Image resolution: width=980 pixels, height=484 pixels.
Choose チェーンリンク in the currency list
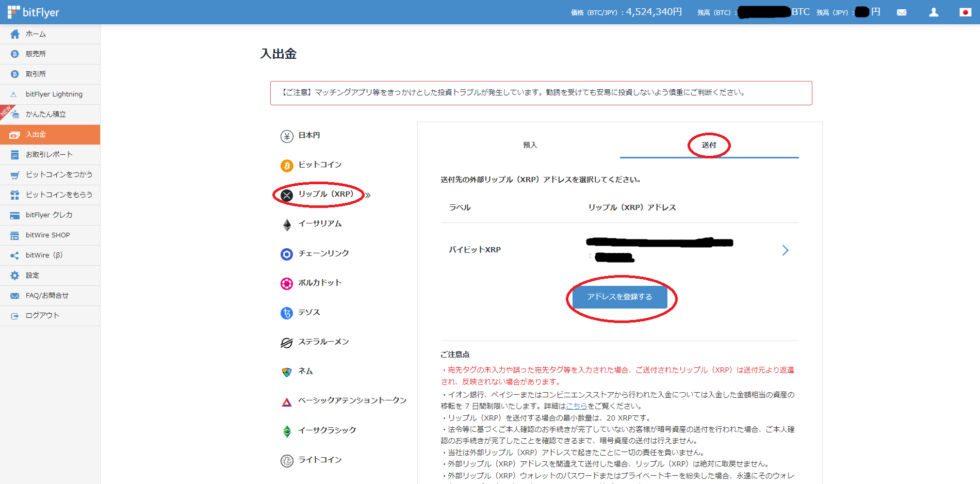tap(324, 253)
